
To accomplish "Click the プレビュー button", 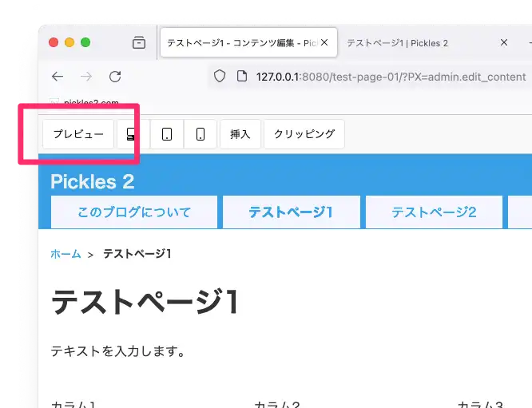I will (x=78, y=134).
